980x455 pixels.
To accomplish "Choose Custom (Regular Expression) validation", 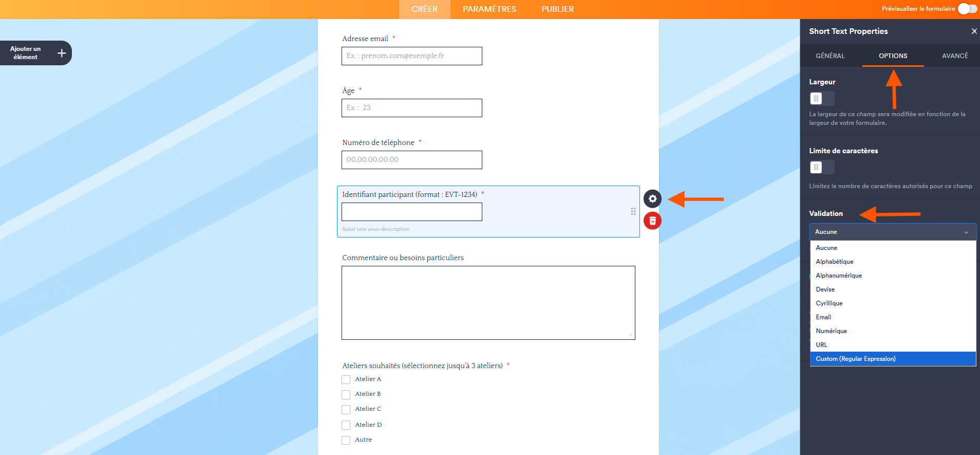I will coord(893,359).
